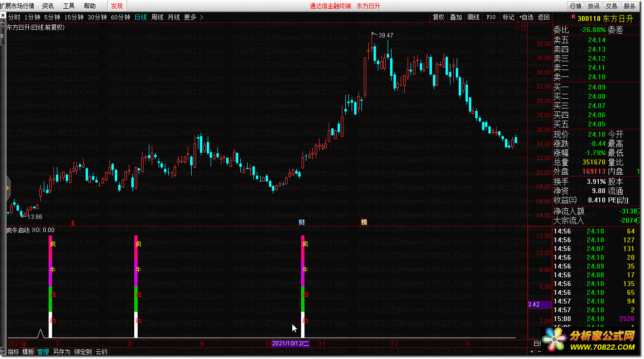This screenshot has height=359, width=644.
Task: Select the 5分钟 period
Action: click(52, 17)
